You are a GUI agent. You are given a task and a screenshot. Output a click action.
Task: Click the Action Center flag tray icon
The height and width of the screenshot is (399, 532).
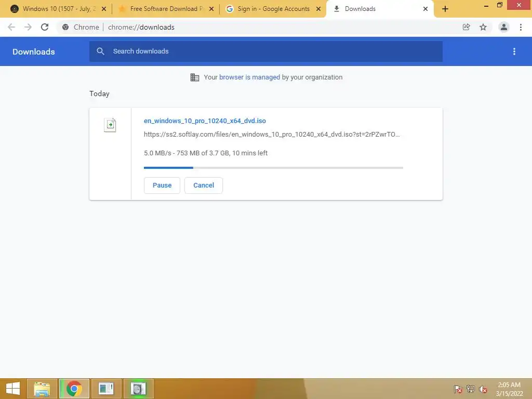pos(458,389)
